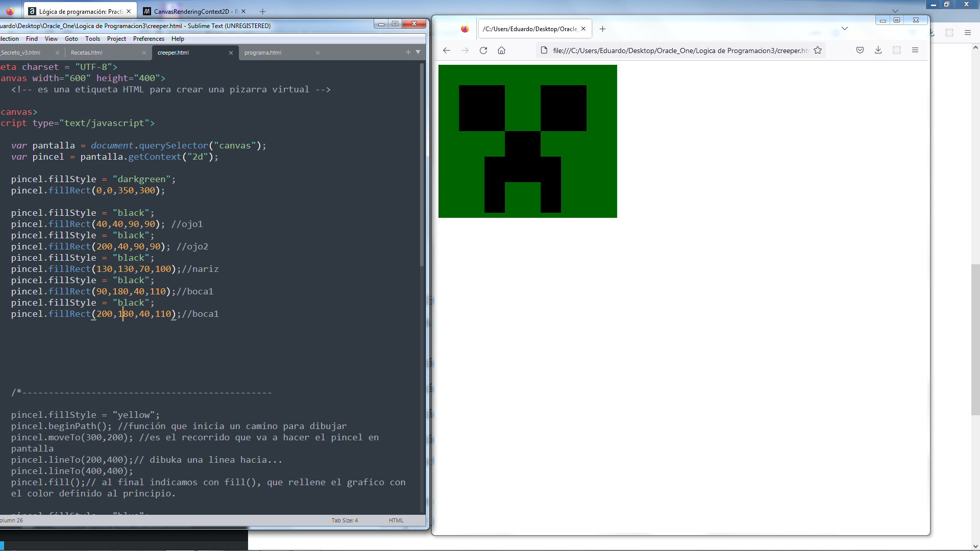Click the //nariz comment in the code
Image resolution: width=980 pixels, height=551 pixels.
click(200, 269)
